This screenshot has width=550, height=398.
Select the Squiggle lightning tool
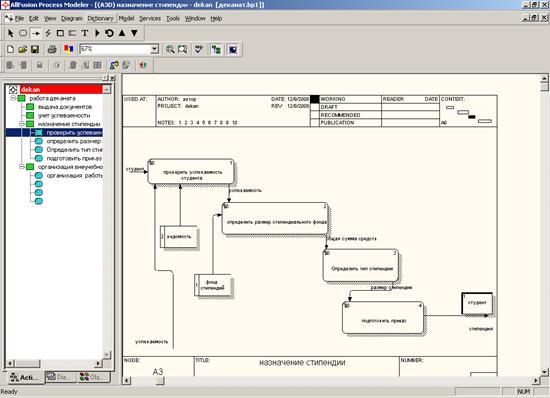pos(48,33)
